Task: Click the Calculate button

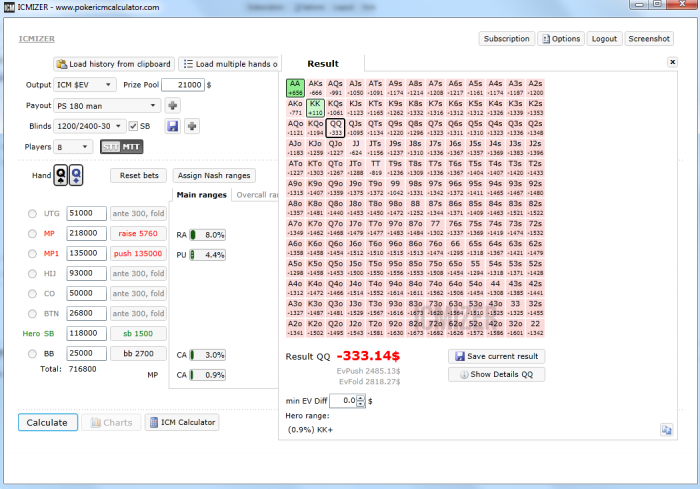Action: (48, 422)
